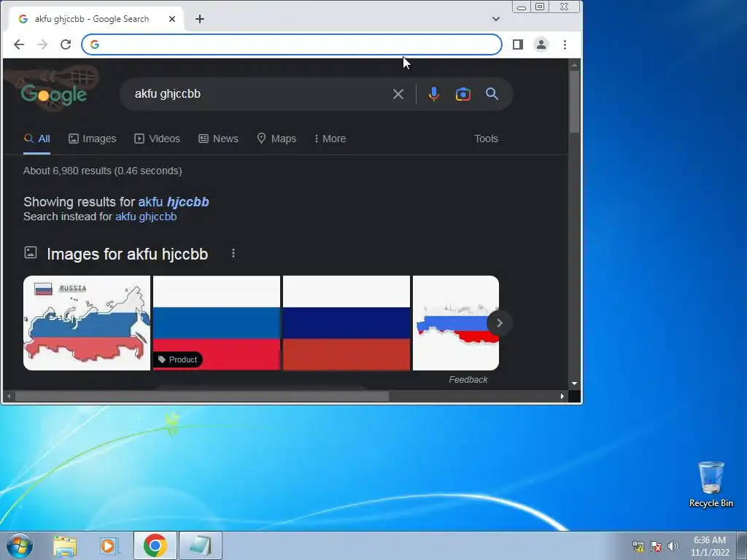This screenshot has width=747, height=560.
Task: Reload the current page
Action: pos(65,44)
